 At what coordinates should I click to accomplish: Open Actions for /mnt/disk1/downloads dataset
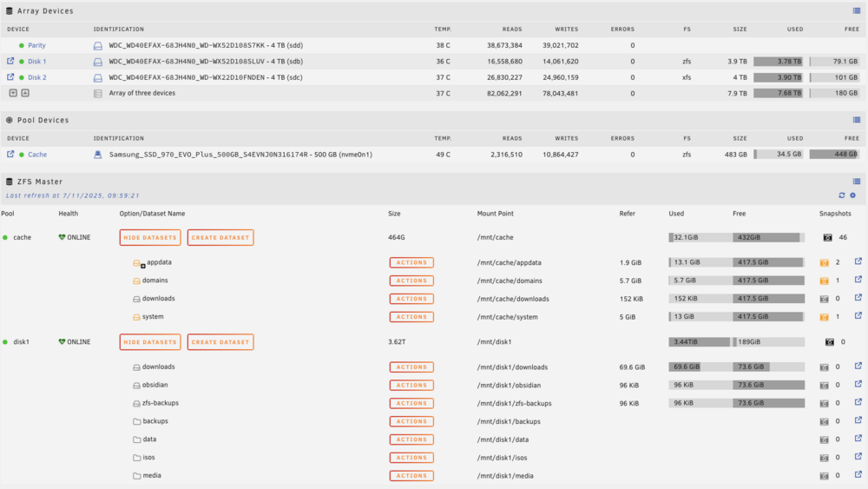coord(411,367)
